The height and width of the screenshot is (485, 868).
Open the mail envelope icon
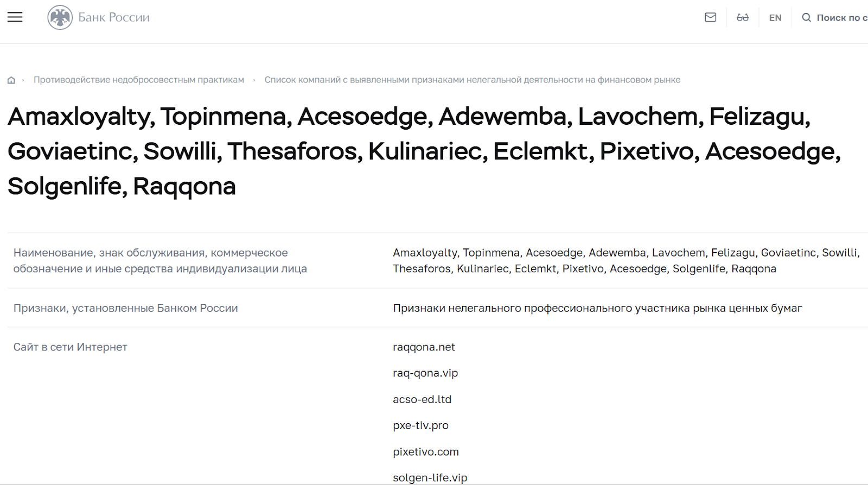[710, 17]
